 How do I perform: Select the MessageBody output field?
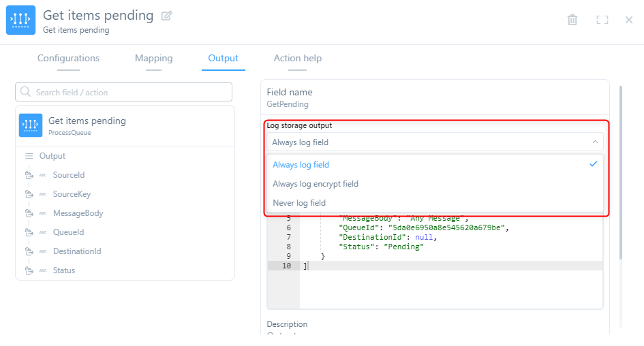coord(78,213)
